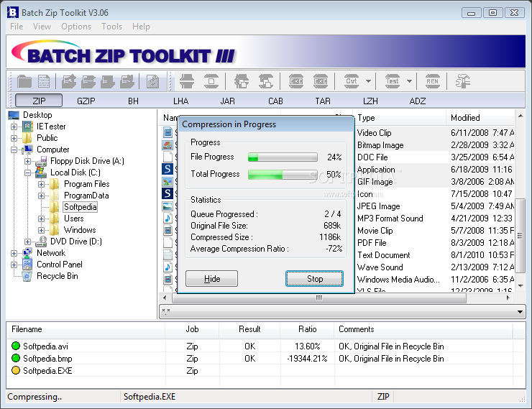
Task: Click the Stop button to halt compression
Action: point(314,278)
